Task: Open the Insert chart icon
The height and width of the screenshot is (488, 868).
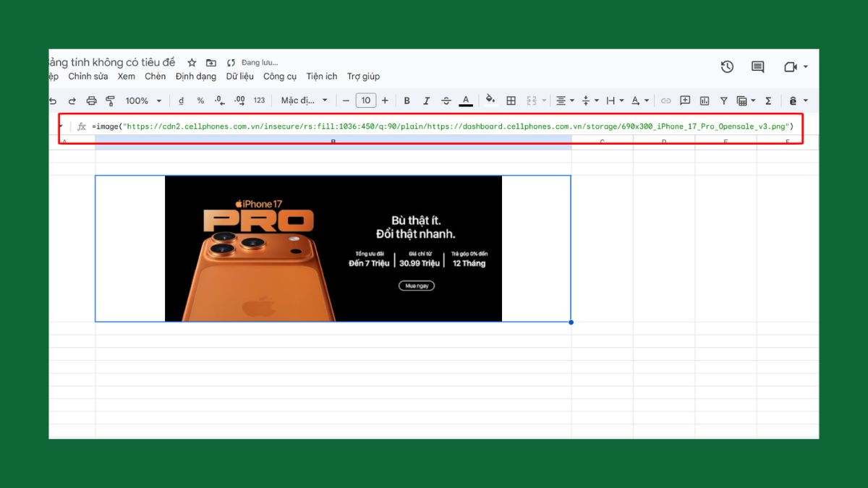Action: pyautogui.click(x=704, y=100)
